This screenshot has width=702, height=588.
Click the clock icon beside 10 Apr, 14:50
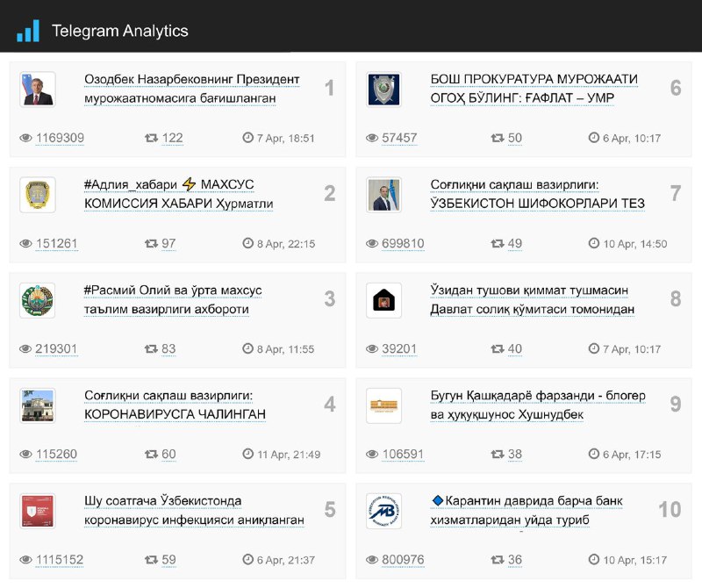pos(594,243)
